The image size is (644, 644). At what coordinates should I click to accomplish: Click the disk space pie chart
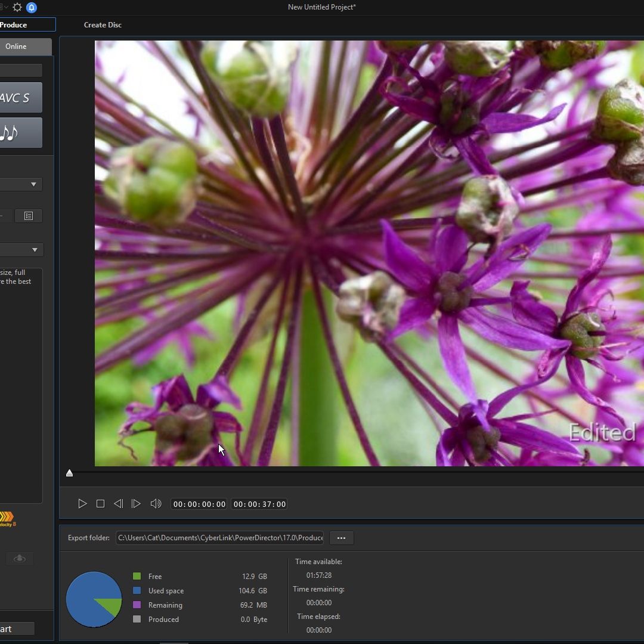tap(94, 599)
